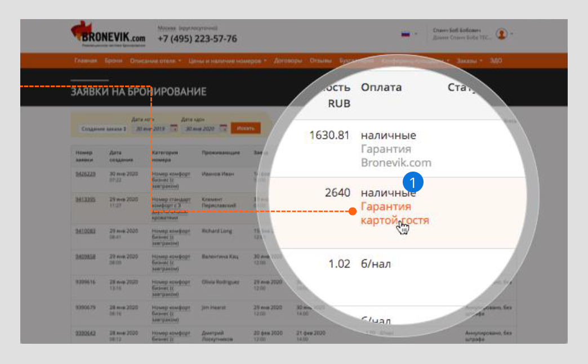Open the calendar icon beside the end date

click(x=223, y=128)
